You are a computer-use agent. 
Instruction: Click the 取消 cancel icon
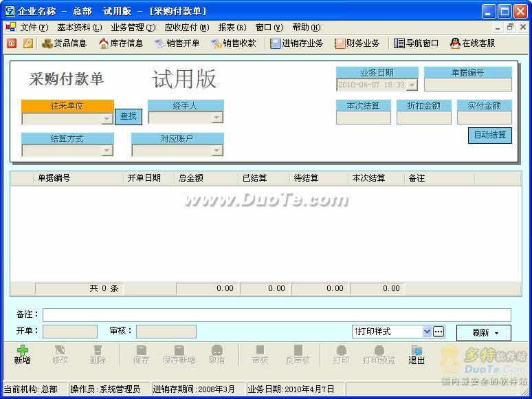pyautogui.click(x=217, y=355)
